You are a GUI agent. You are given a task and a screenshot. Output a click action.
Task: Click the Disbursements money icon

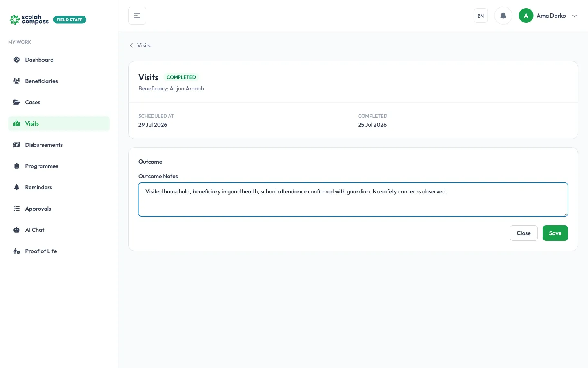pyautogui.click(x=17, y=145)
